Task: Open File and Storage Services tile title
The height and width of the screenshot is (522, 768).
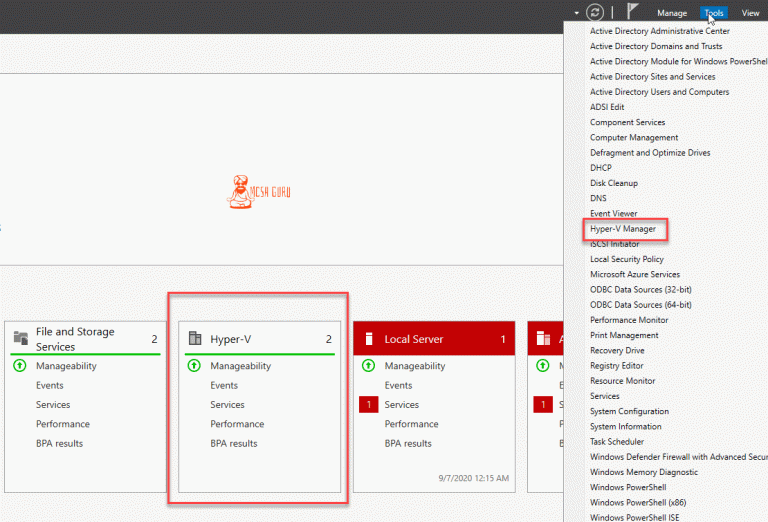Action: tap(75, 339)
